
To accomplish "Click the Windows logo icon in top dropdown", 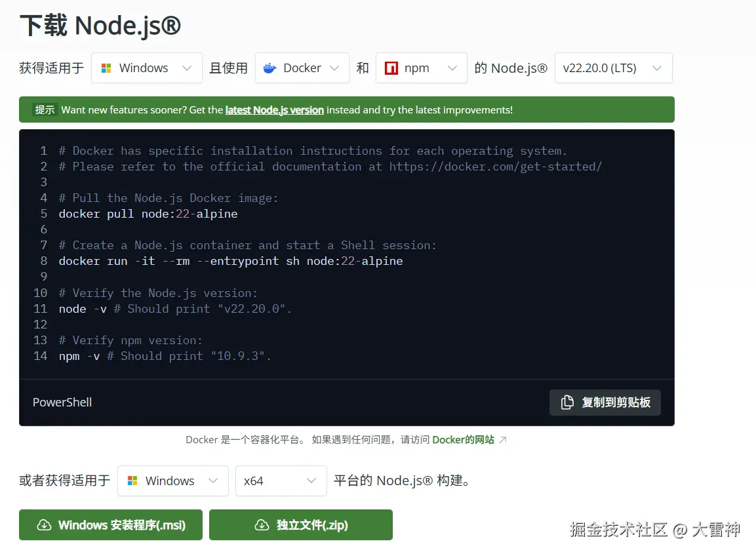I will 107,68.
